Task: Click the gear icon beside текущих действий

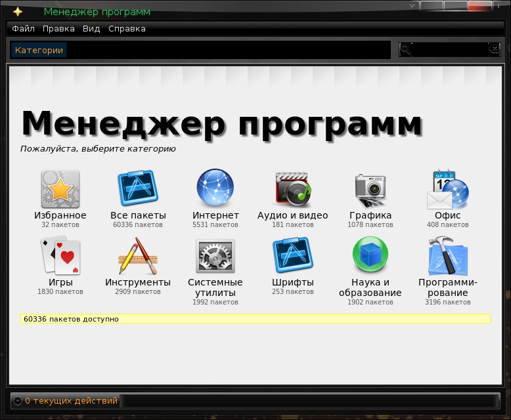Action: coord(17,401)
